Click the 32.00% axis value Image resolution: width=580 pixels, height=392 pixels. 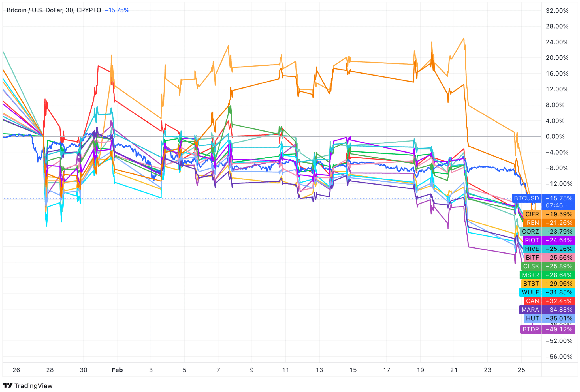[x=557, y=11]
